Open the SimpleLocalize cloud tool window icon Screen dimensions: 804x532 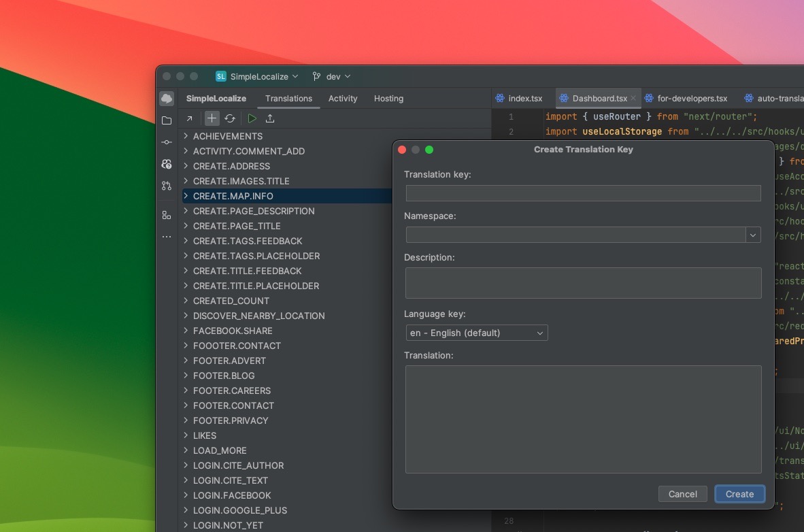[x=167, y=99]
